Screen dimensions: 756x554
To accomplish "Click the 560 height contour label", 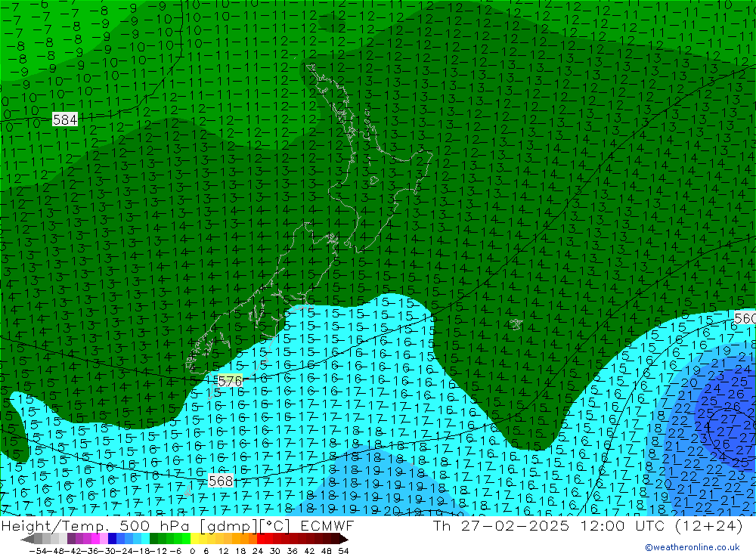I will click(x=745, y=317).
